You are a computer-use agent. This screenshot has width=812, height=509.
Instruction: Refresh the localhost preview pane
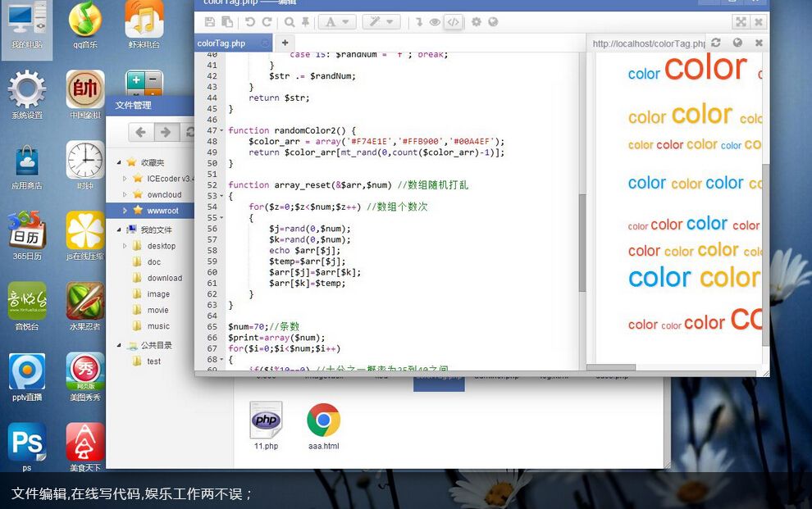pyautogui.click(x=716, y=43)
